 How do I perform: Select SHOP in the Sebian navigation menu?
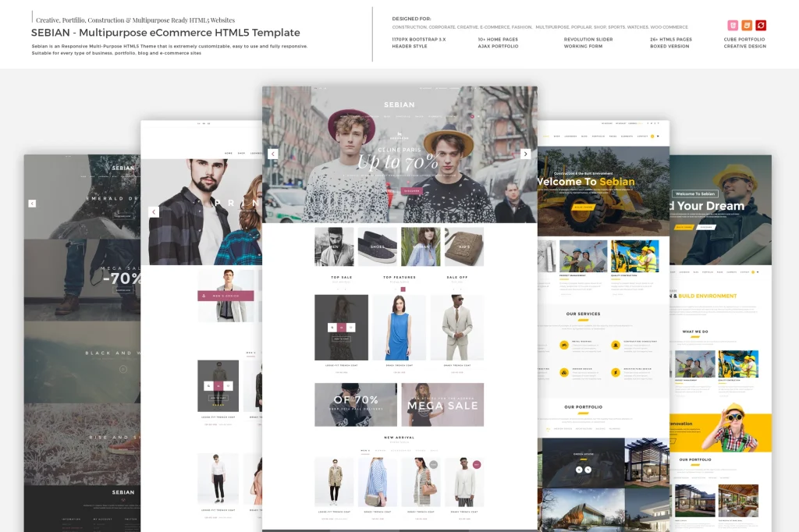coord(357,115)
